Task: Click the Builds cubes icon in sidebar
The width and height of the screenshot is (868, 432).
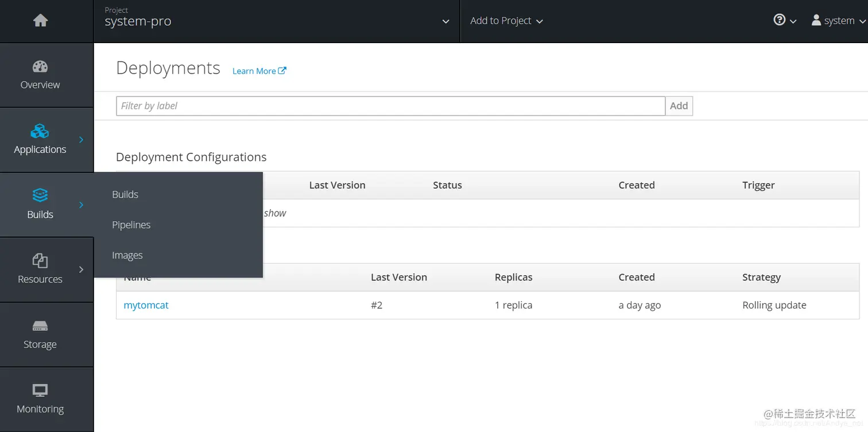Action: pos(40,195)
